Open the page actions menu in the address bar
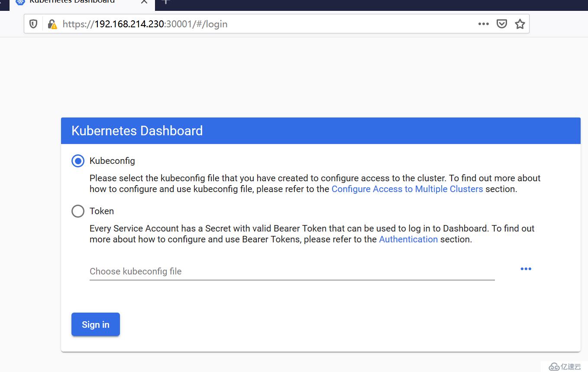This screenshot has width=588, height=372. [x=484, y=24]
